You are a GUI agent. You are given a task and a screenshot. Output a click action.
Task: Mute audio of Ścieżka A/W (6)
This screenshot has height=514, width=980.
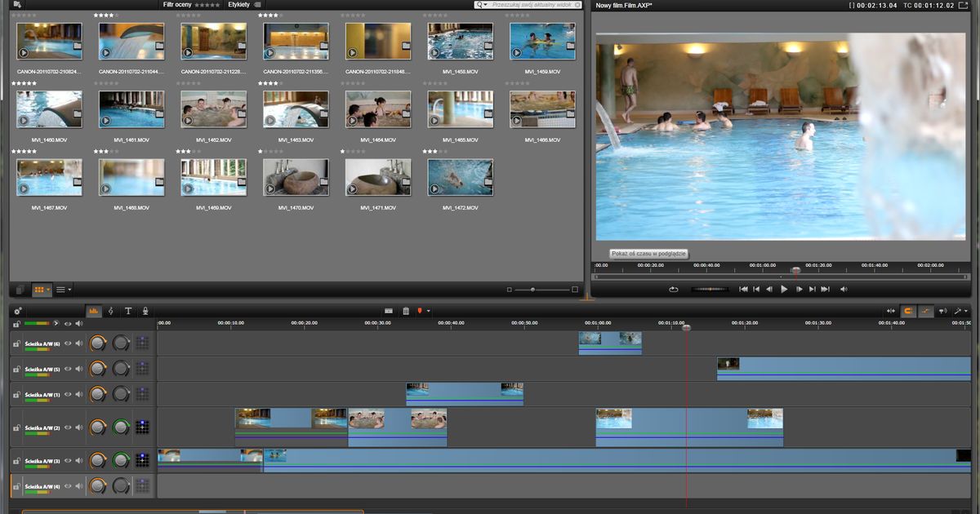pos(79,343)
